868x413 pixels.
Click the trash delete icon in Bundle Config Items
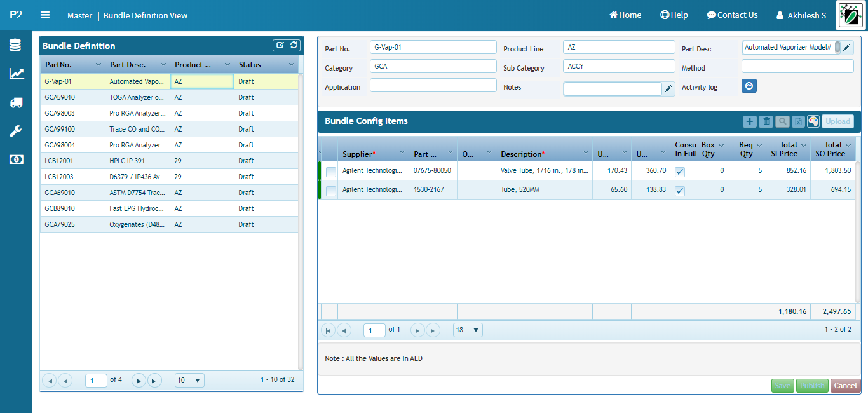766,121
